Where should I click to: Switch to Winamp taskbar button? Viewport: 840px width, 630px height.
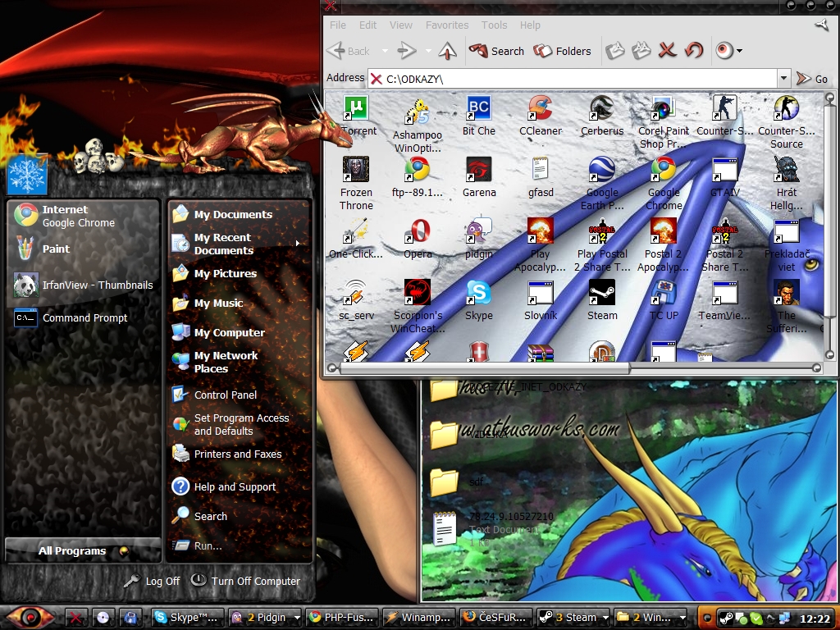[421, 617]
